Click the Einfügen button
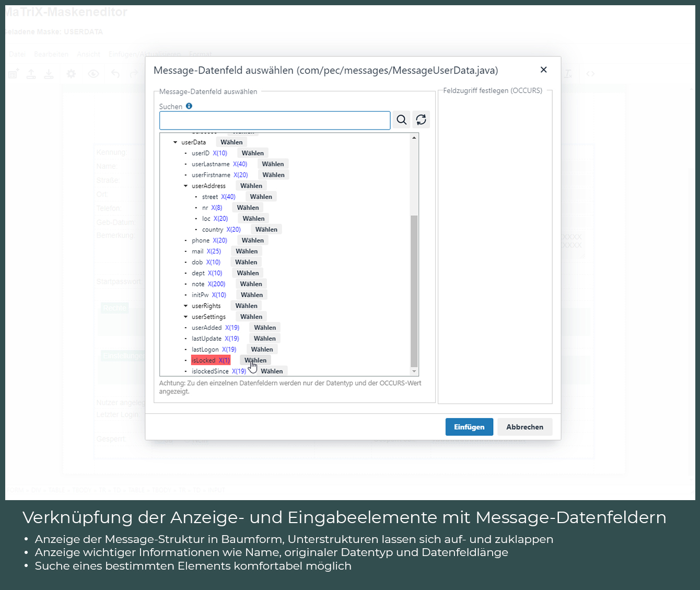This screenshot has height=590, width=700. click(x=469, y=427)
